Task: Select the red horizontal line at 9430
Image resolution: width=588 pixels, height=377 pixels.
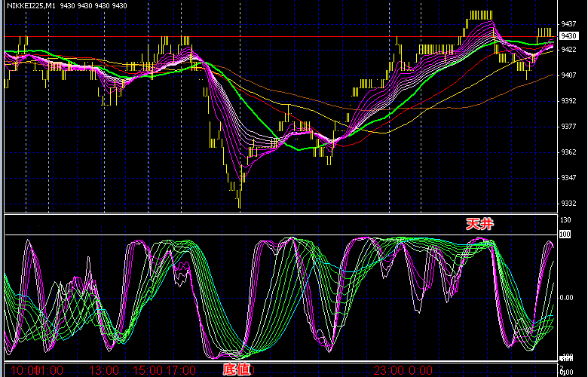Action: point(302,36)
